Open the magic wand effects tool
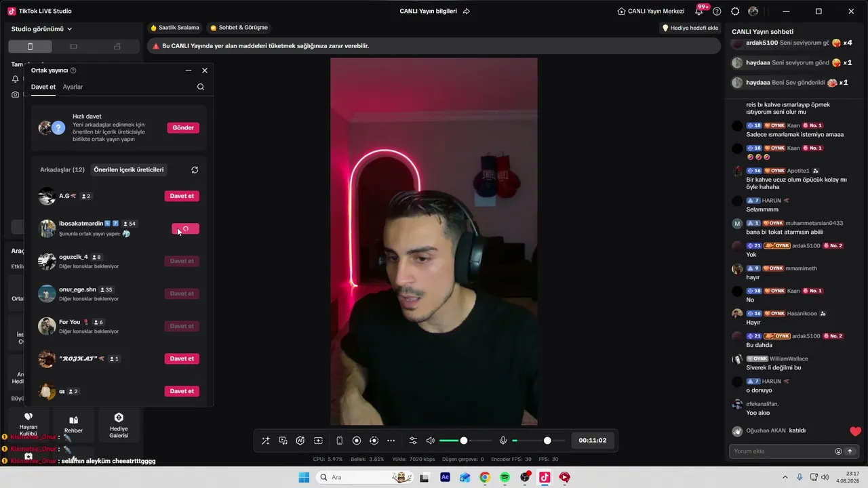 coord(265,441)
